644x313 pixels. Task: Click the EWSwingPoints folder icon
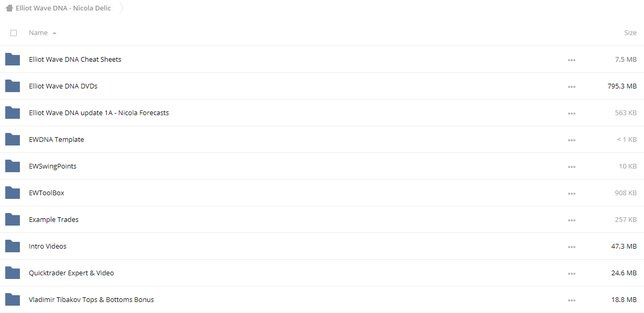click(13, 166)
